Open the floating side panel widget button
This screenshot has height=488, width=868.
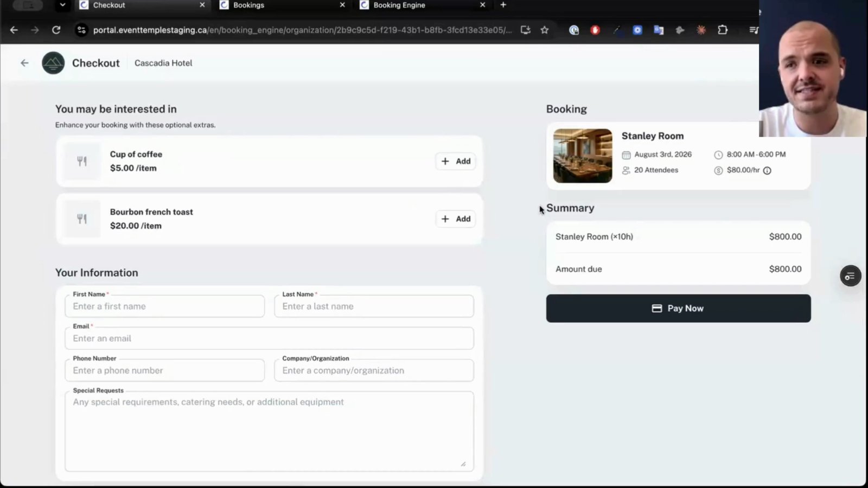(850, 276)
